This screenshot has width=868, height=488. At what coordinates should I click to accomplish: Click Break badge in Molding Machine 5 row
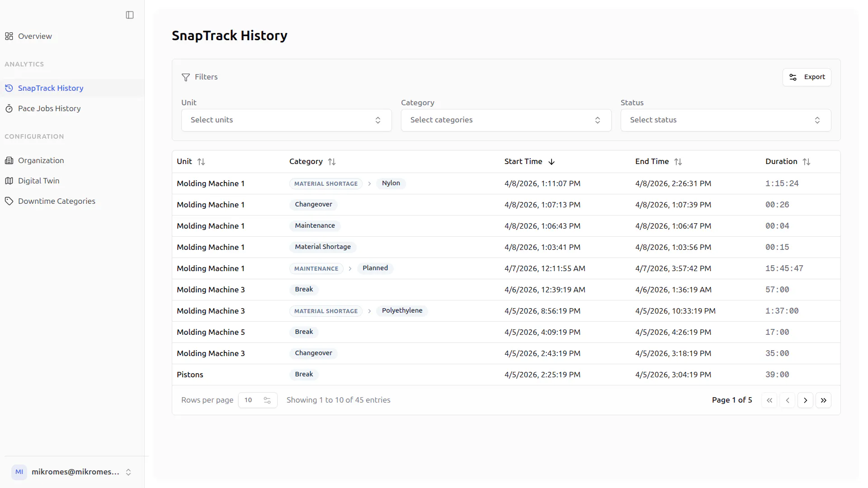click(304, 332)
